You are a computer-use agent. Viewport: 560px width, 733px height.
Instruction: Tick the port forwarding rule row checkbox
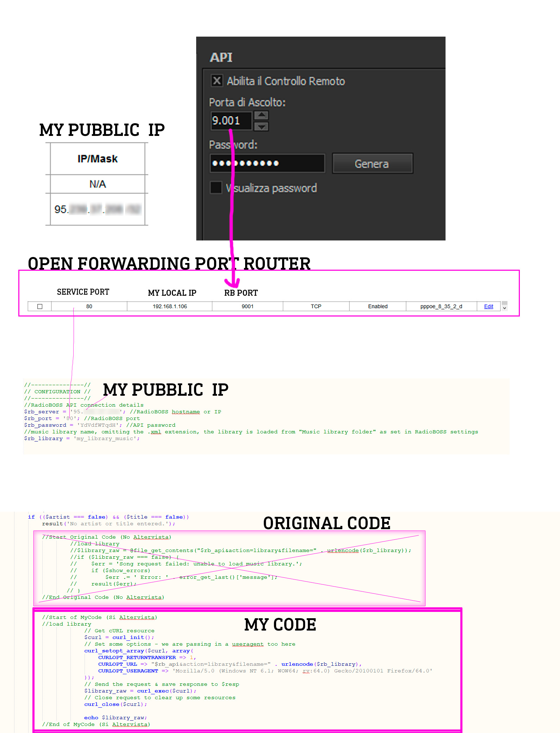(x=40, y=306)
